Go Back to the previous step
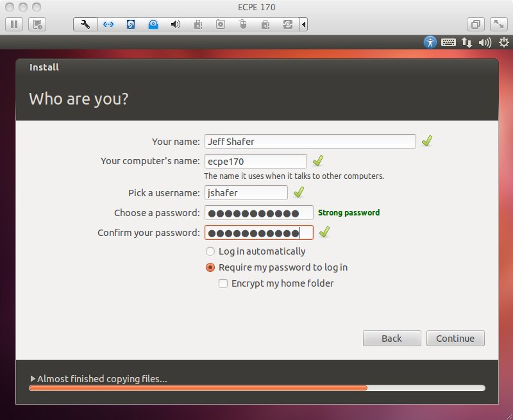The width and height of the screenshot is (513, 420). pyautogui.click(x=392, y=338)
